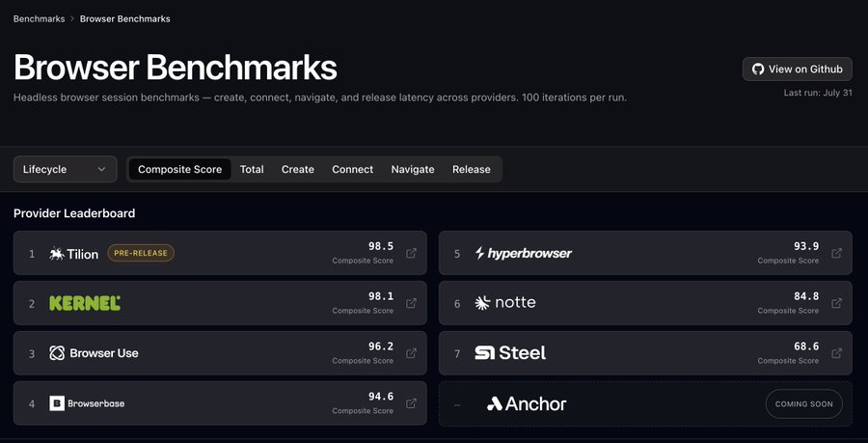868x443 pixels.
Task: Click the View on Github button
Action: (798, 69)
